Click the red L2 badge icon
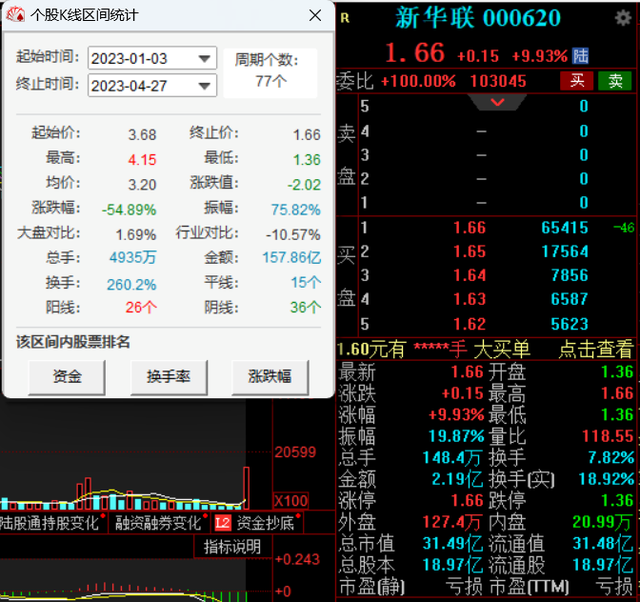This screenshot has height=602, width=640. click(223, 523)
